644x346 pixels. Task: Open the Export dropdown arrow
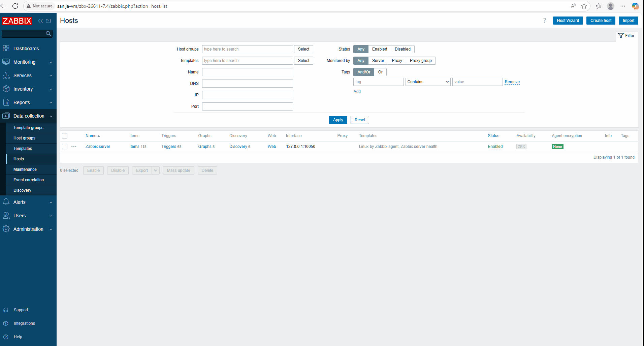[156, 170]
